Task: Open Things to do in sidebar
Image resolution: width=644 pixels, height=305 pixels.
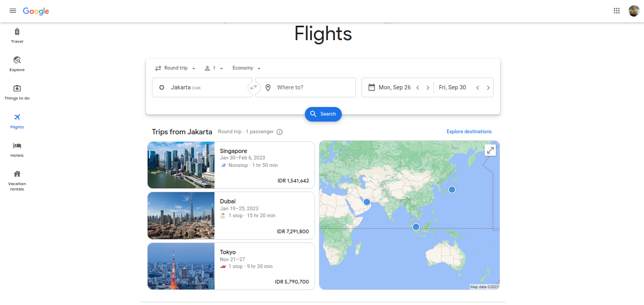Action: [17, 92]
